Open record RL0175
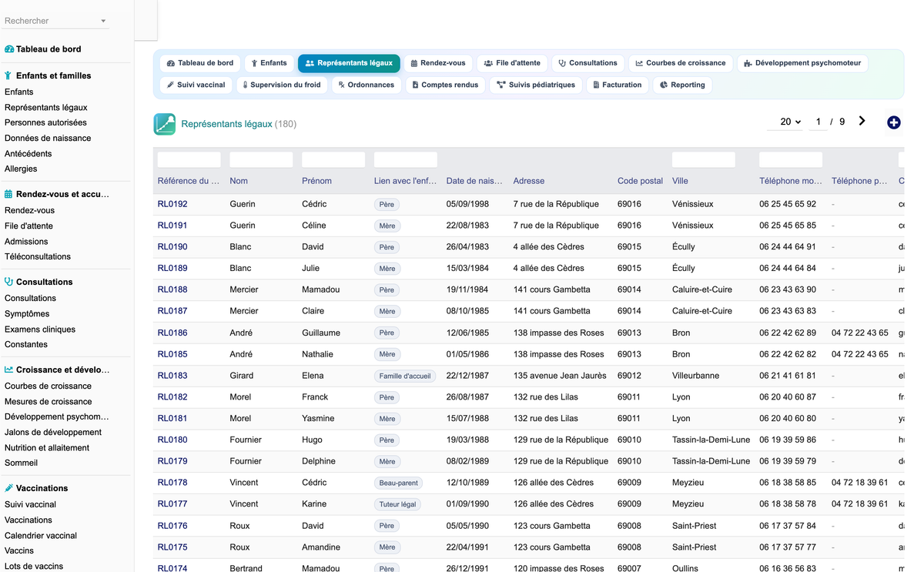Image resolution: width=924 pixels, height=572 pixels. pyautogui.click(x=172, y=547)
